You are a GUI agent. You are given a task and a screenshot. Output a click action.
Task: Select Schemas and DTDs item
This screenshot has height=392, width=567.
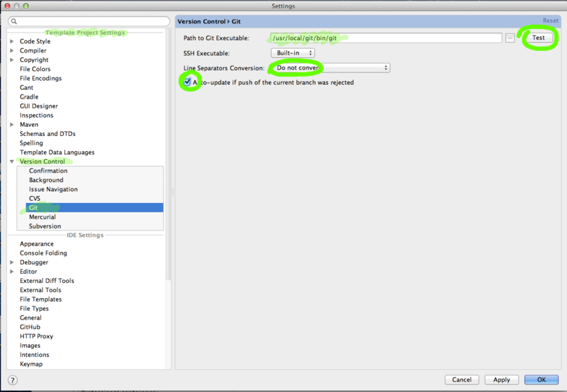[x=48, y=134]
